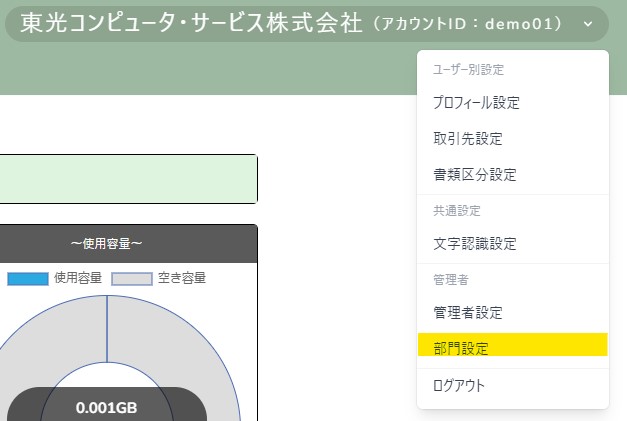Click the ～使用容量～ panel header
This screenshot has height=421, width=627.
tap(107, 243)
